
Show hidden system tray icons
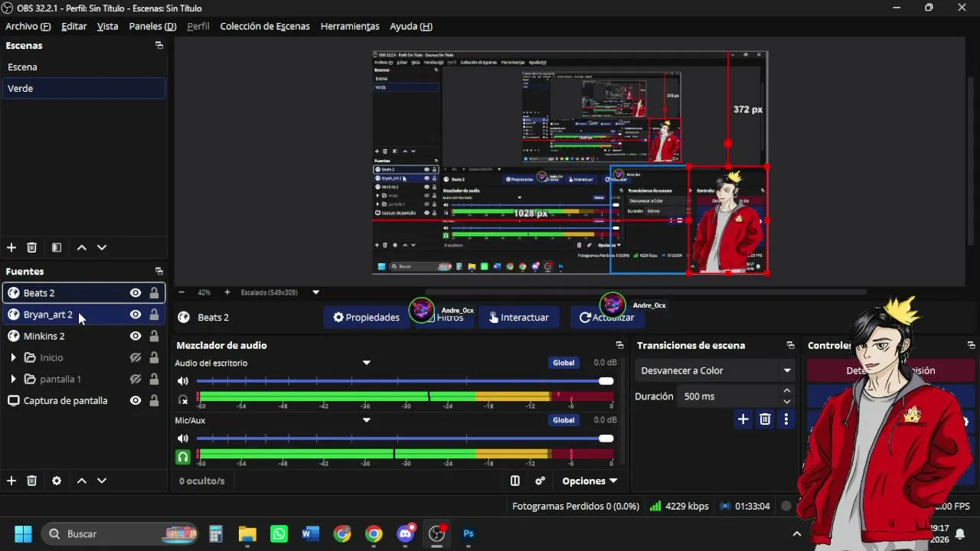coord(797,533)
